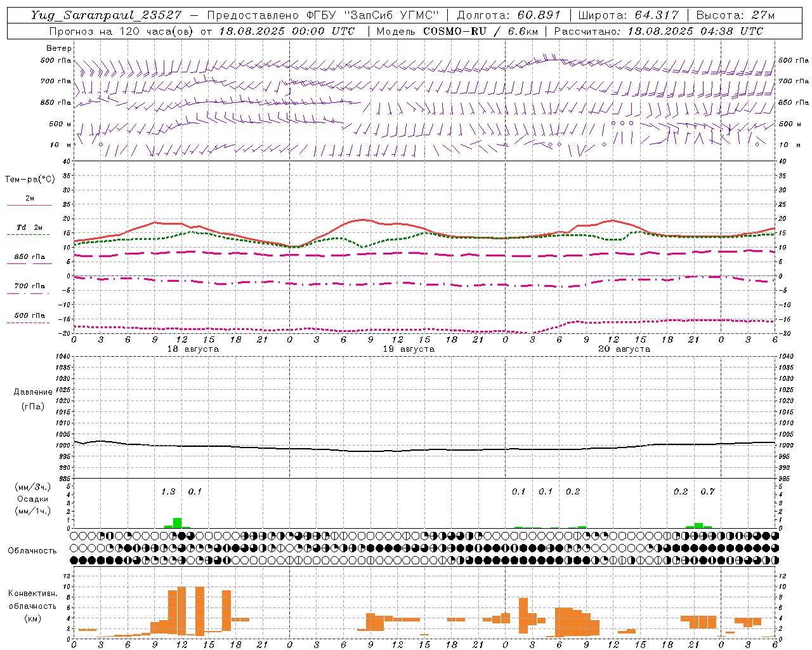Click the Рассчитано: 18.08.2025 04:38 UTC text
The image size is (812, 650).
point(658,31)
